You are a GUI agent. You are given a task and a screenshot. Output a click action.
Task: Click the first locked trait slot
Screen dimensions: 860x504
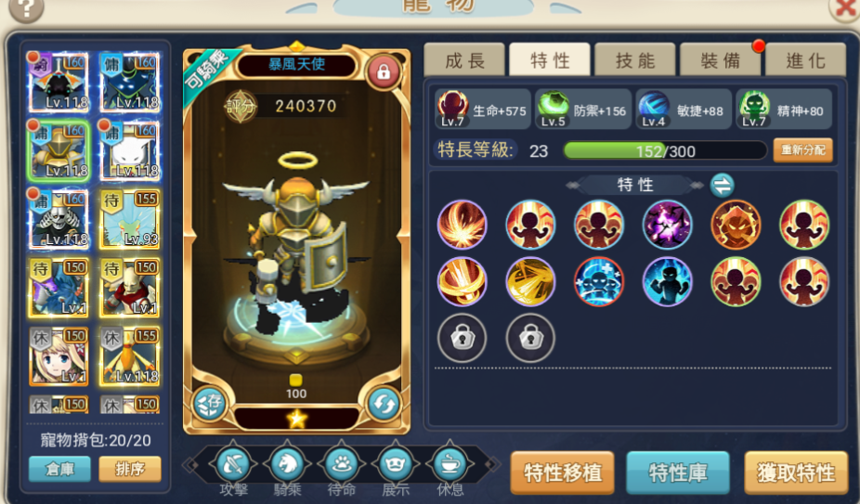(462, 339)
